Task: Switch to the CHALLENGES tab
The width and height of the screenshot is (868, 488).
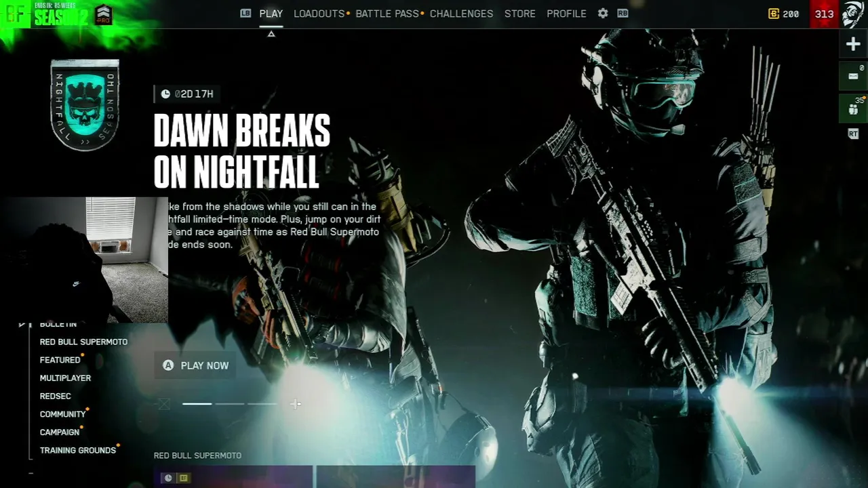Action: (461, 14)
